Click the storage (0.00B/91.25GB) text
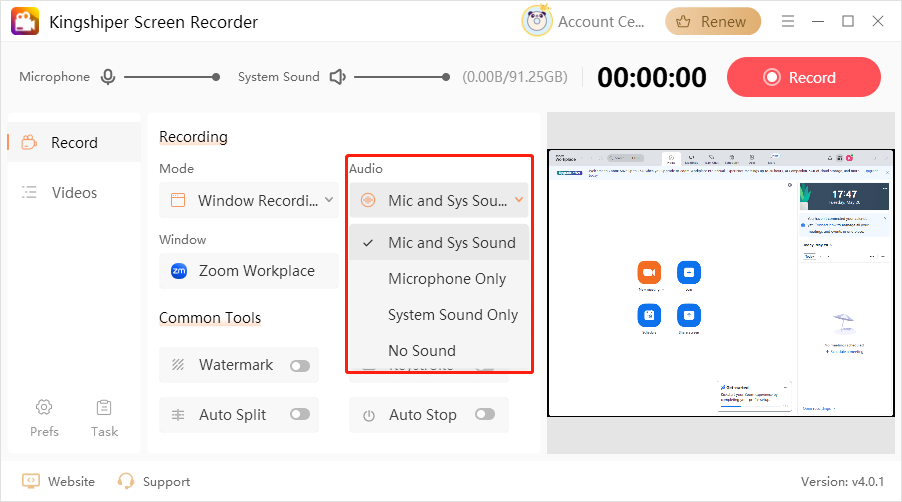 point(515,77)
